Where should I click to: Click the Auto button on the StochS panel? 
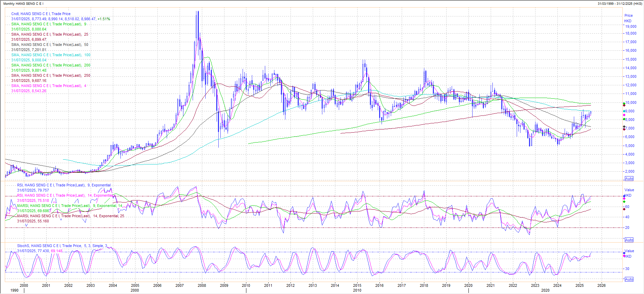coord(629,279)
